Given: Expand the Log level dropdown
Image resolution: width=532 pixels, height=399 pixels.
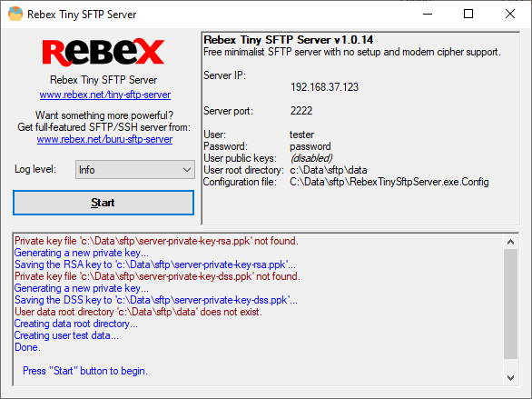Looking at the screenshot, I should (135, 170).
